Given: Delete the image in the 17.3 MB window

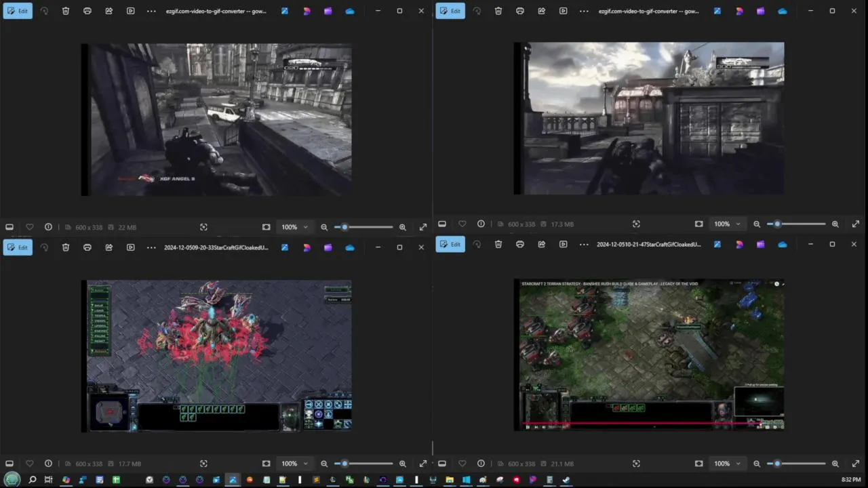Looking at the screenshot, I should pyautogui.click(x=498, y=11).
